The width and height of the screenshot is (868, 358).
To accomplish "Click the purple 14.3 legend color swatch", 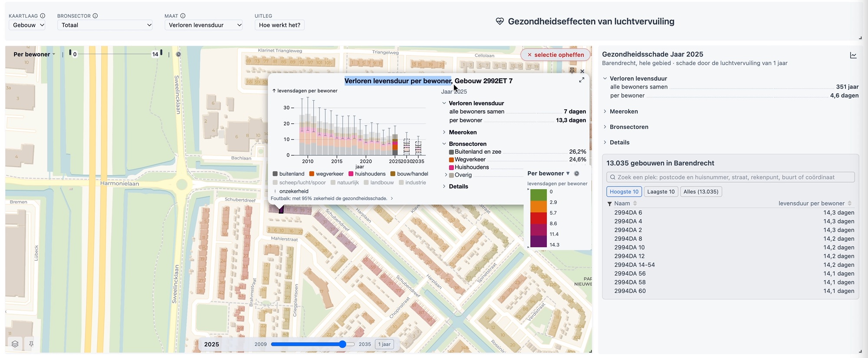I will click(539, 242).
